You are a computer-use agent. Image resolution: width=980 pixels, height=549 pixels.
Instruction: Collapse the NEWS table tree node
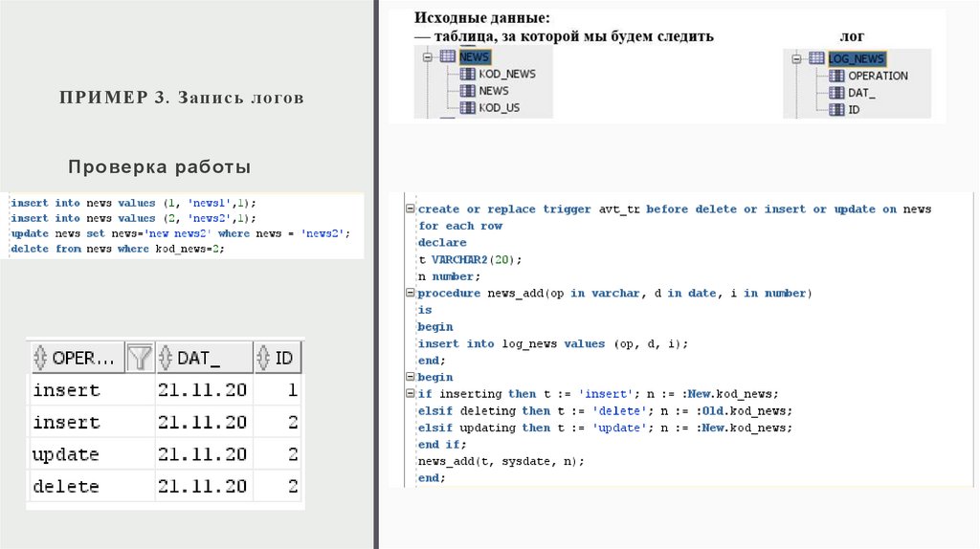(427, 57)
